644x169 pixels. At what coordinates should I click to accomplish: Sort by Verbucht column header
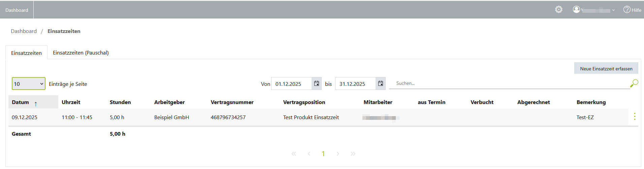pos(482,102)
